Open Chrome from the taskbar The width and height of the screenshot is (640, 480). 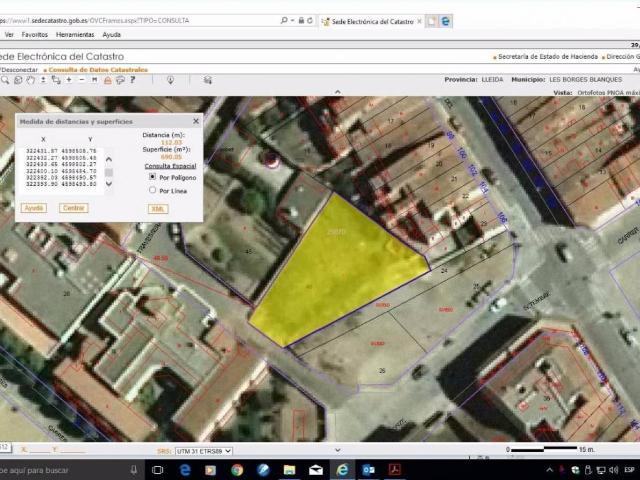tap(237, 469)
